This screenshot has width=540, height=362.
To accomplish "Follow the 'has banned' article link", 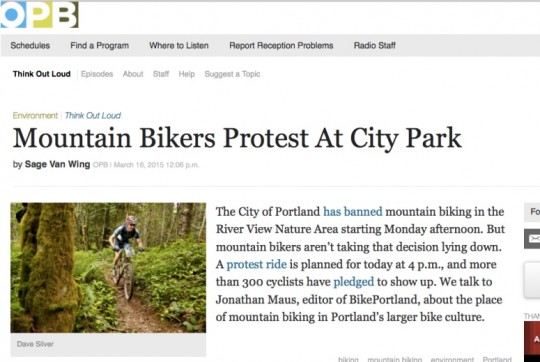I will (353, 211).
